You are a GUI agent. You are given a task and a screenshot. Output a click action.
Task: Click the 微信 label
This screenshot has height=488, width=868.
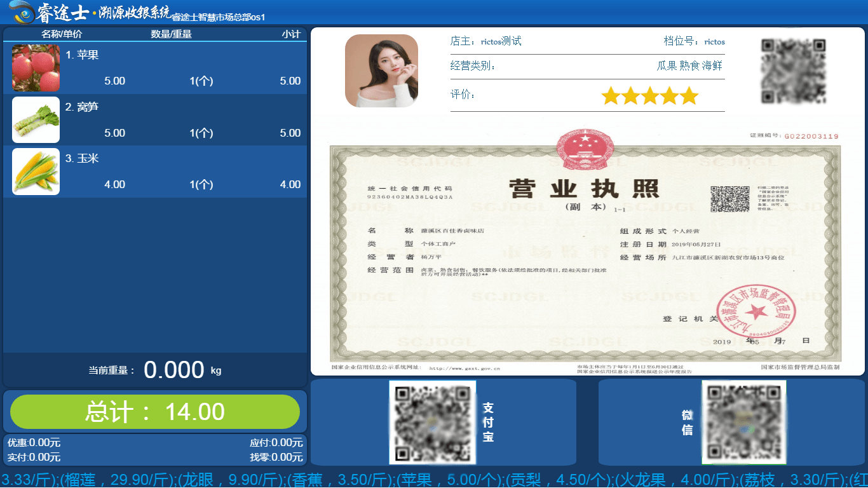tap(687, 423)
